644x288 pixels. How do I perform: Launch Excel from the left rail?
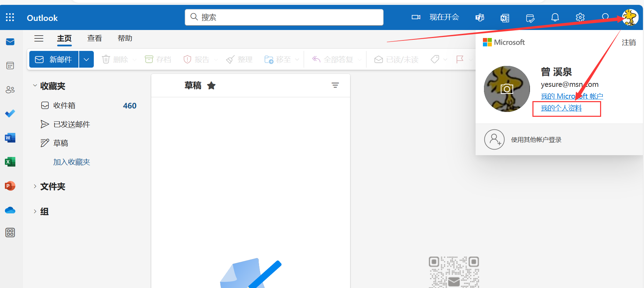(10, 162)
